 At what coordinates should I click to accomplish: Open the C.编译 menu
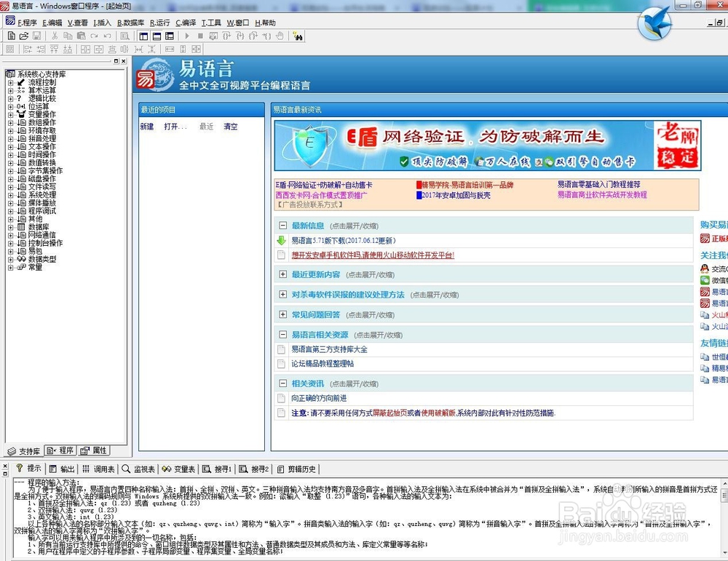[x=186, y=23]
